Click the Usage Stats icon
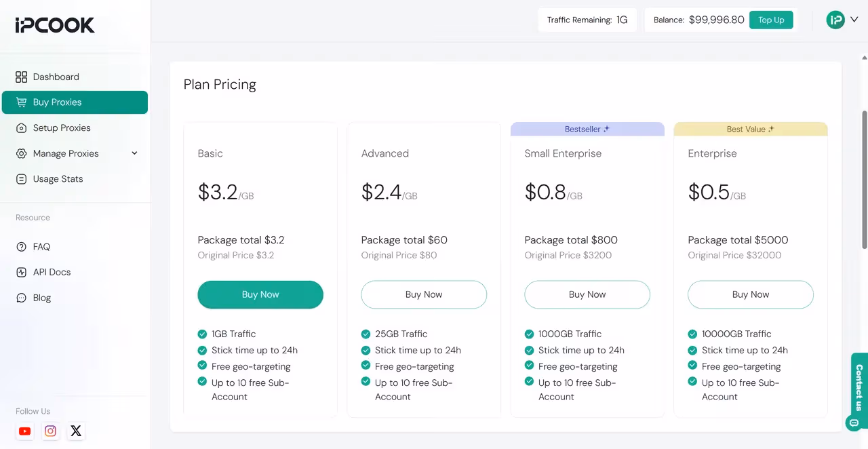The image size is (868, 449). pos(21,178)
